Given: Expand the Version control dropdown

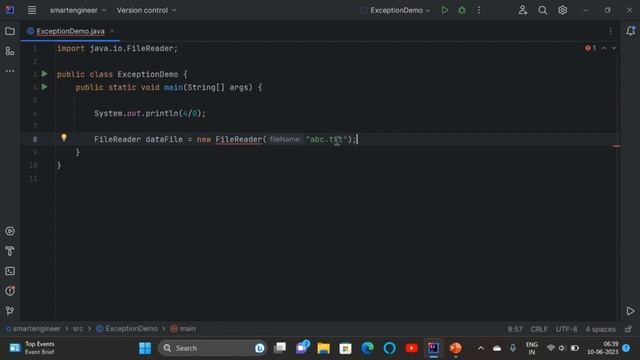Looking at the screenshot, I should coord(146,10).
